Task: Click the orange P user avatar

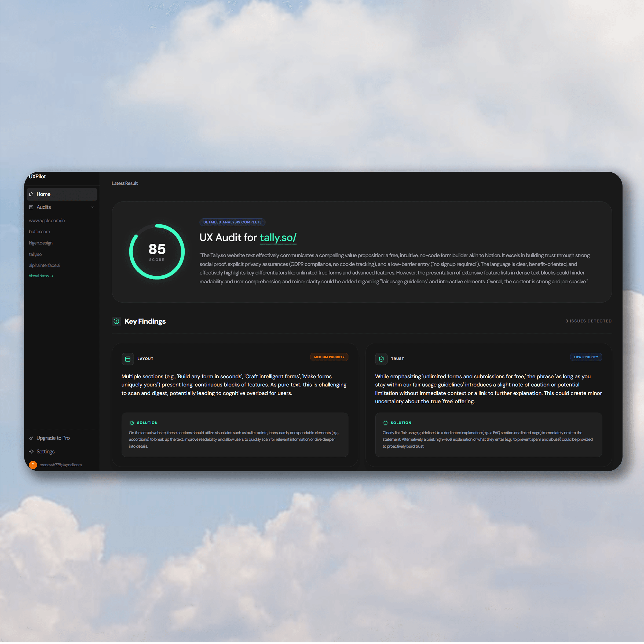Action: click(33, 465)
